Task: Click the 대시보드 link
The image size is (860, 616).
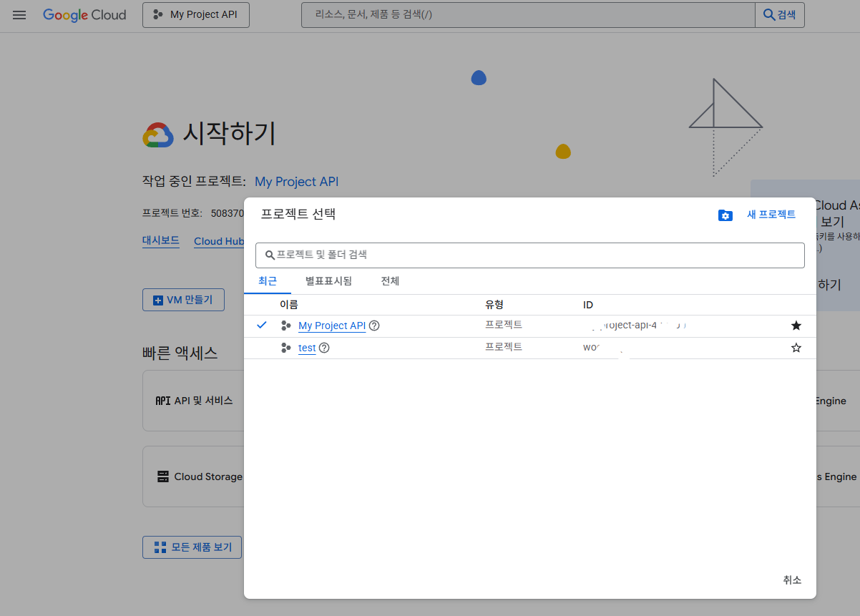Action: click(x=161, y=240)
